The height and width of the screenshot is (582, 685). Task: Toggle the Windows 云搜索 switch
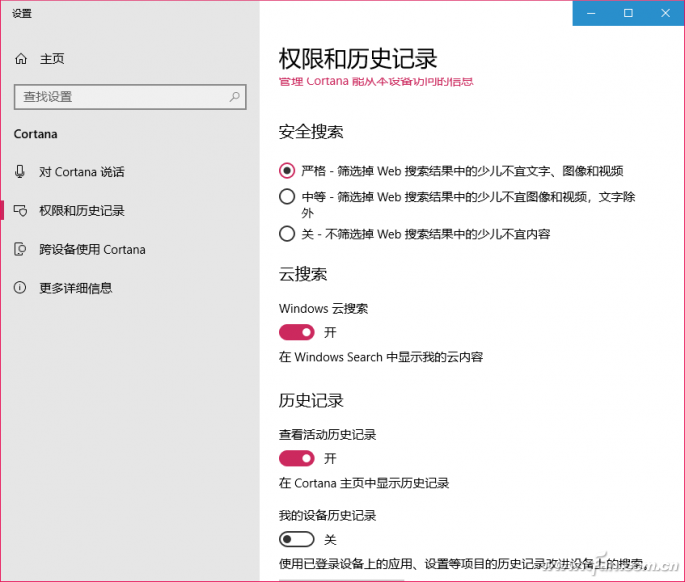click(297, 333)
